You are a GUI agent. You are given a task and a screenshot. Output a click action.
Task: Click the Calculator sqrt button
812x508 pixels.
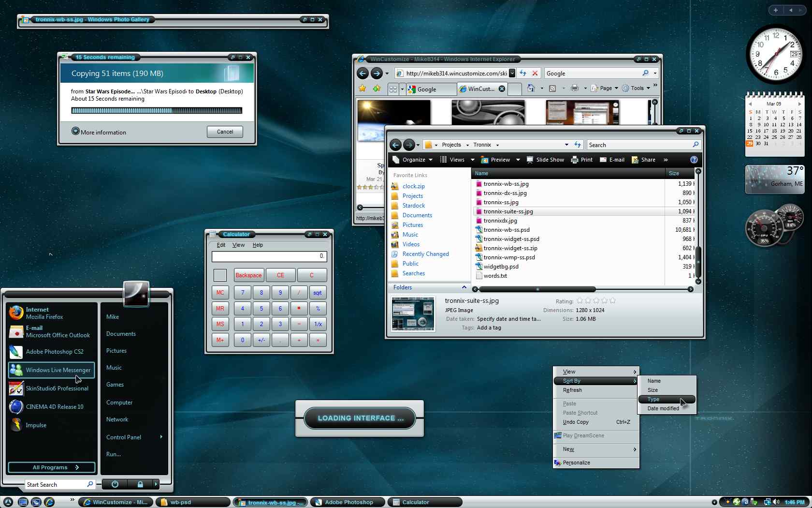318,292
